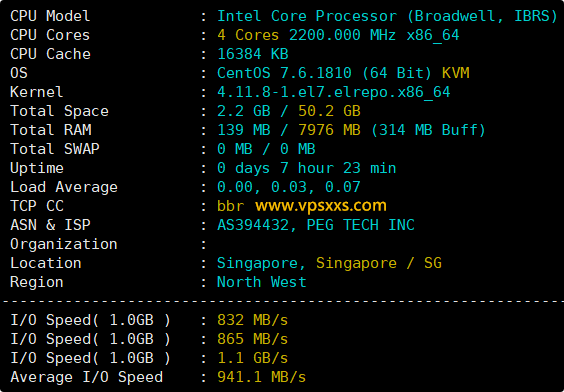Click the 'Average I/O Speed' label
This screenshot has height=392, width=564.
86,377
